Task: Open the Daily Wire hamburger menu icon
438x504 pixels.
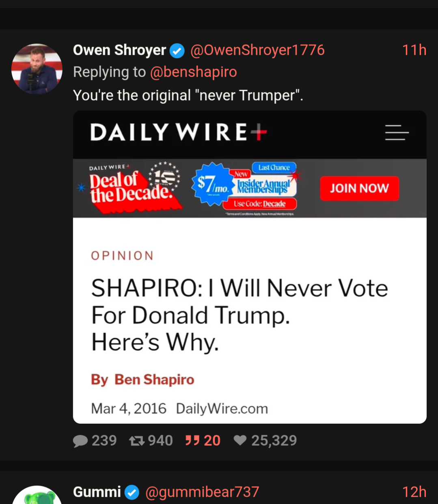Action: (397, 133)
